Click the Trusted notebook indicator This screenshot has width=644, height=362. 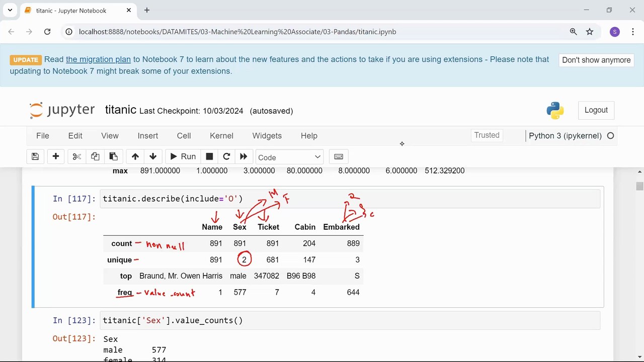tap(487, 135)
